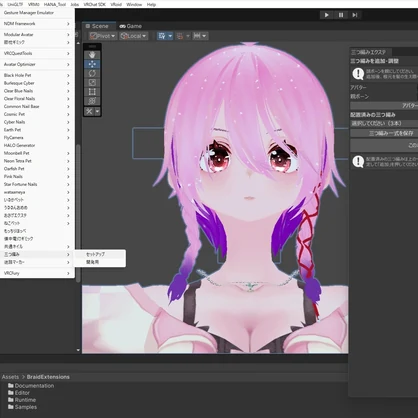Choose Gesture Manager Emulator menu entry

coord(37,13)
